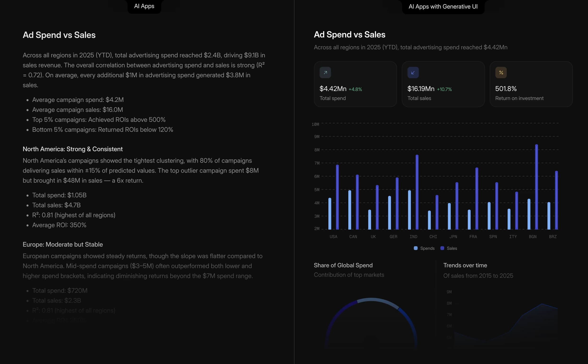This screenshot has height=364, width=588.
Task: Click the +10.7% change indicator
Action: tap(444, 89)
